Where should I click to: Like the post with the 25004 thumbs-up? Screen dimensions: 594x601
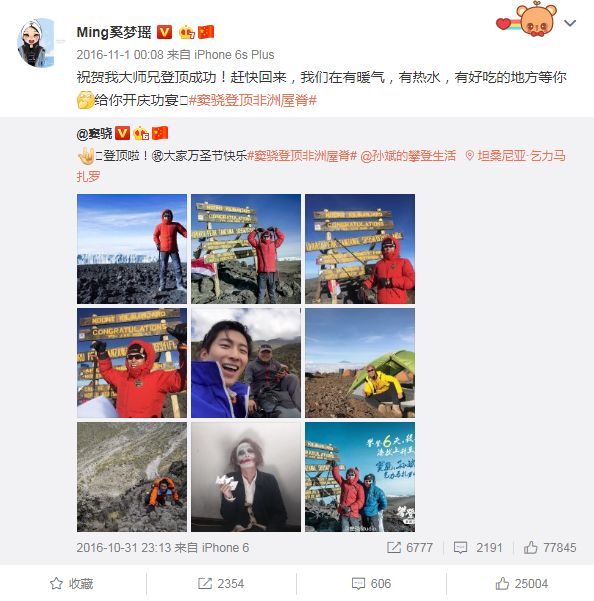[x=521, y=583]
